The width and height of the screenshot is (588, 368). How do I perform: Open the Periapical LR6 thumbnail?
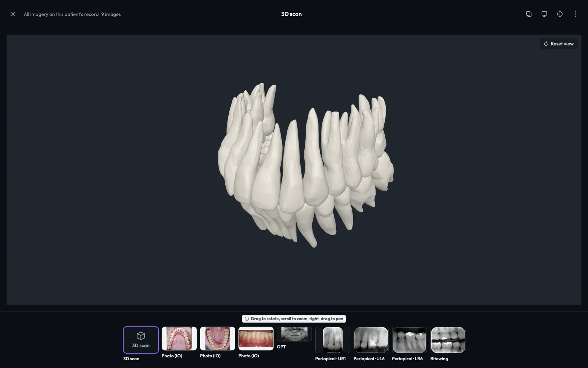pos(409,340)
